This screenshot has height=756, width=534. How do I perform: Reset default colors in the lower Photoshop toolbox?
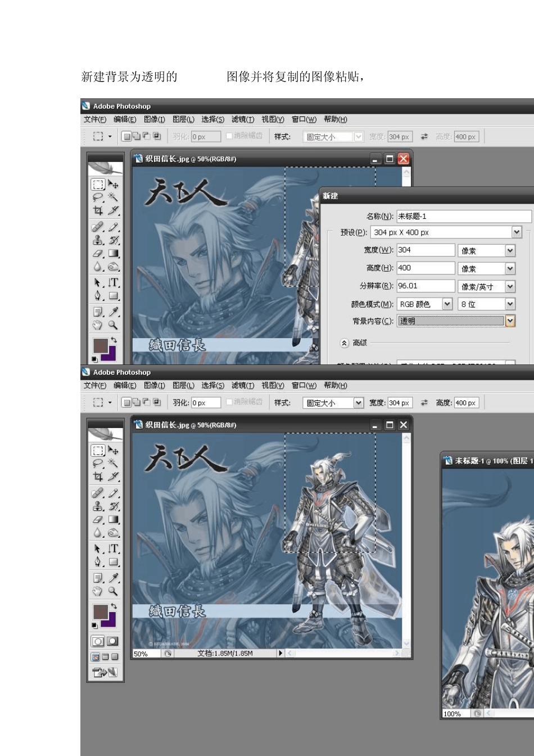coord(95,625)
